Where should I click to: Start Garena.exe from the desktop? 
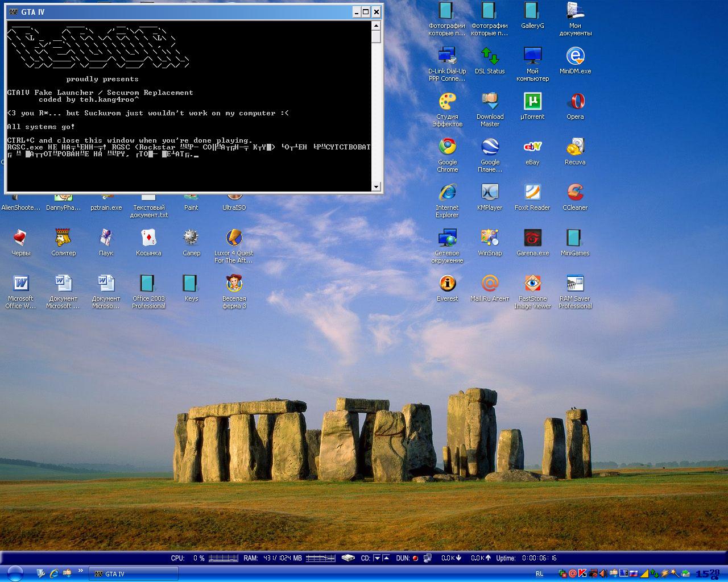(532, 243)
